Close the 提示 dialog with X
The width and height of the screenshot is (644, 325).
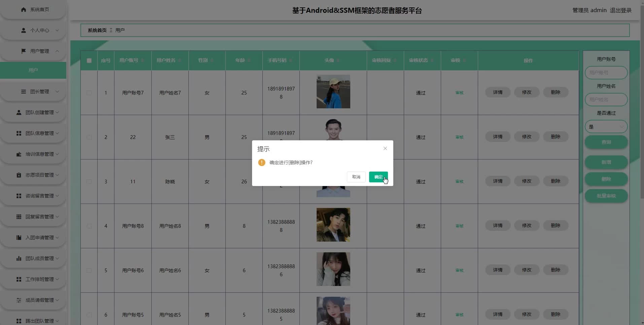tap(385, 148)
